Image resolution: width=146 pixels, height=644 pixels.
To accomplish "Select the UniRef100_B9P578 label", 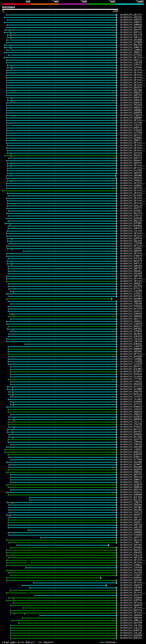I will pyautogui.click(x=131, y=98).
